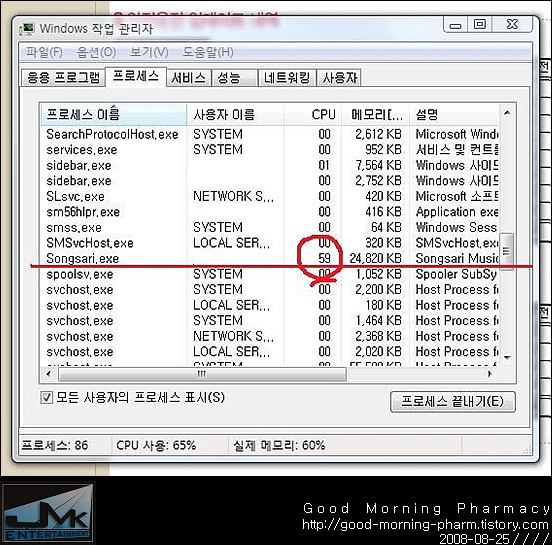Image resolution: width=552 pixels, height=545 pixels.
Task: Sort by 설명 column header
Action: pos(454,114)
